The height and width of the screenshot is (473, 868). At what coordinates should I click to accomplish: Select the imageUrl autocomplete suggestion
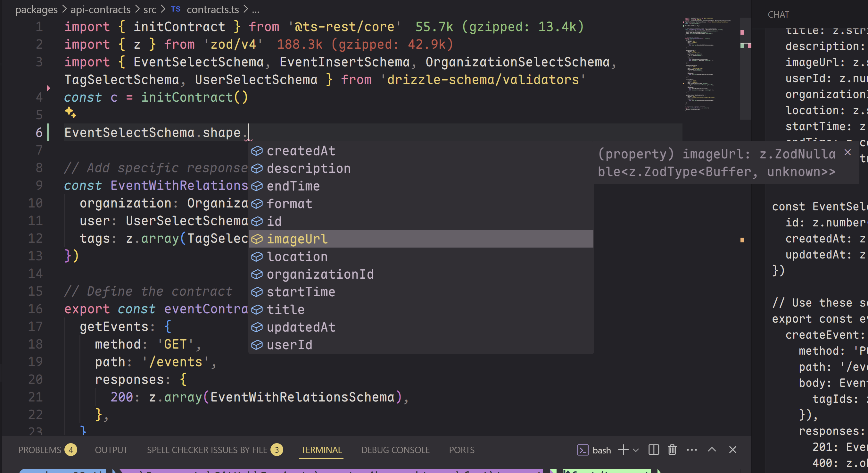(296, 239)
